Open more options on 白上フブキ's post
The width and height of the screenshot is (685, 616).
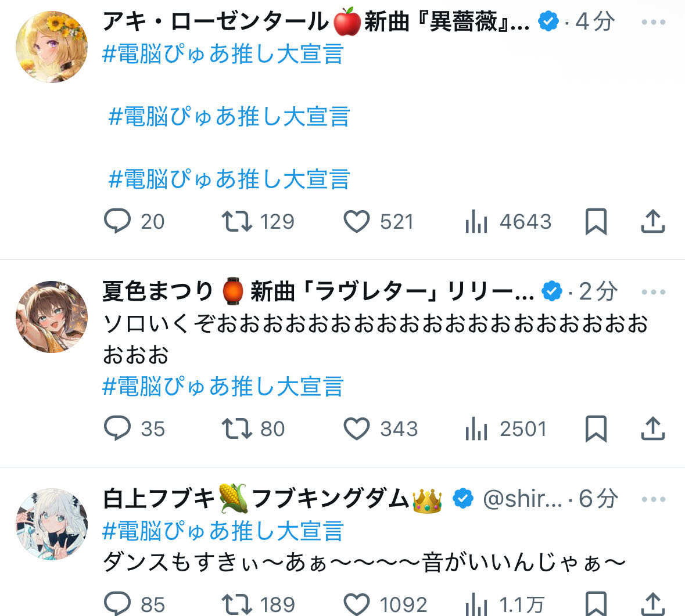[653, 499]
